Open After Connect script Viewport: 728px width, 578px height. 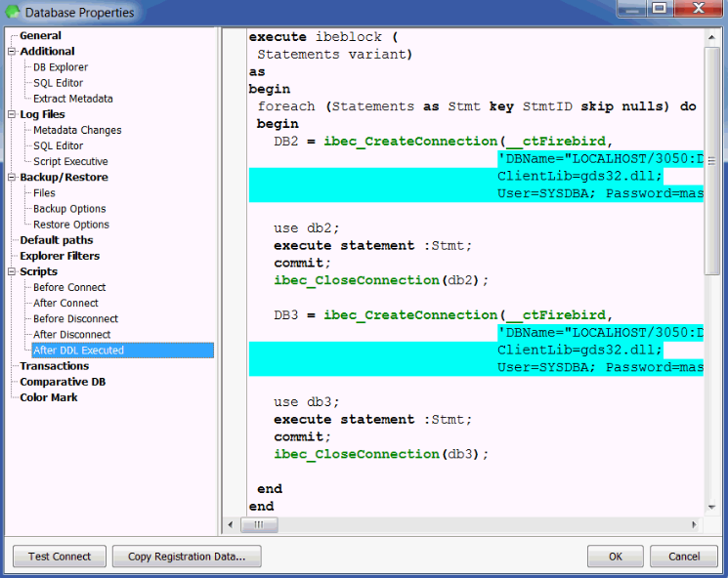pyautogui.click(x=65, y=304)
